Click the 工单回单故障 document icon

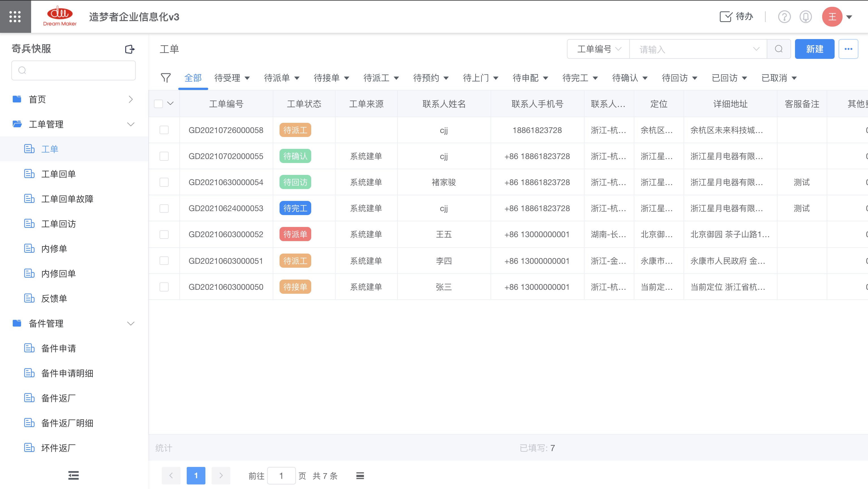click(29, 198)
